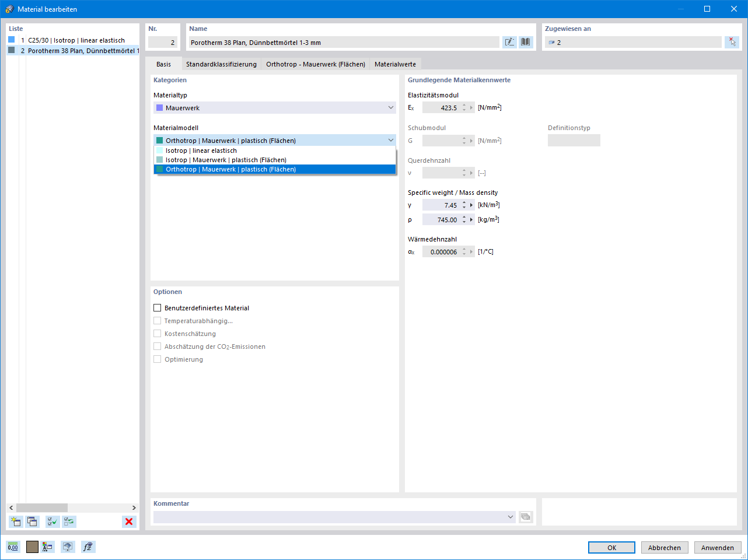The height and width of the screenshot is (560, 748).
Task: Click the gray color square of material 2
Action: point(11,50)
